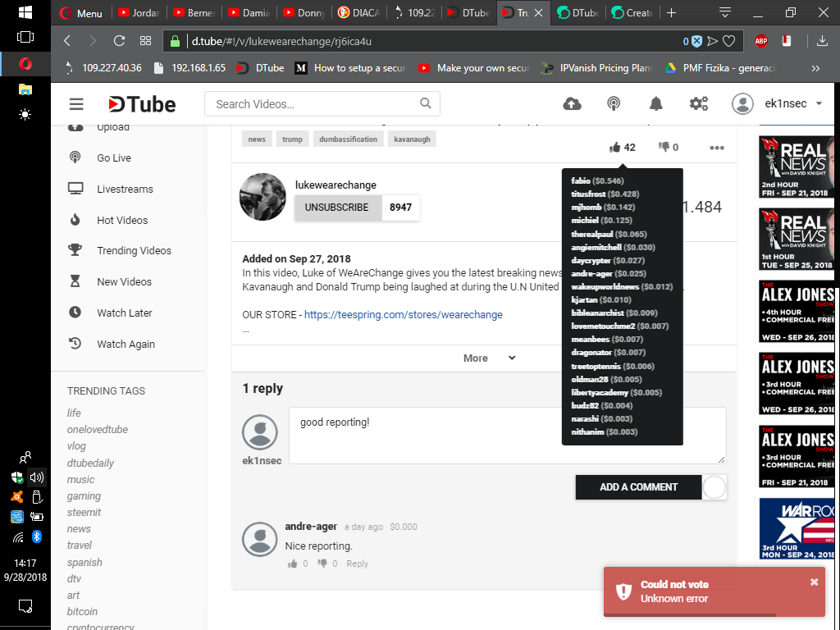This screenshot has height=630, width=840.
Task: Open Real News 2nd Hour Sep 21 thumbnail
Action: point(797,167)
